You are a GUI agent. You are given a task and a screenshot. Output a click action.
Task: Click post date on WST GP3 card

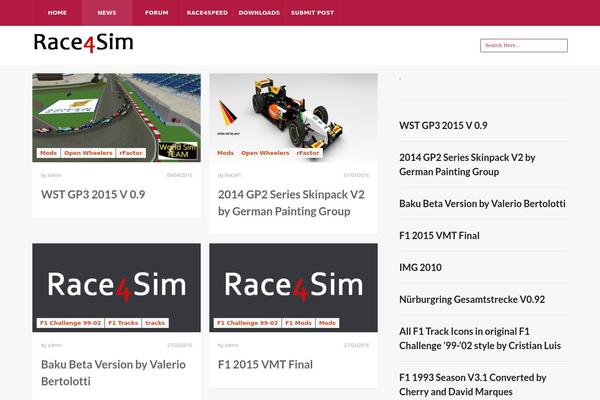179,175
